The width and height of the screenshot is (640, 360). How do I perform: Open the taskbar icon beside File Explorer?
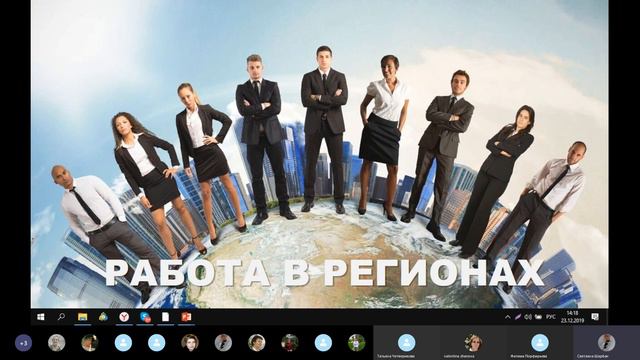(103, 317)
